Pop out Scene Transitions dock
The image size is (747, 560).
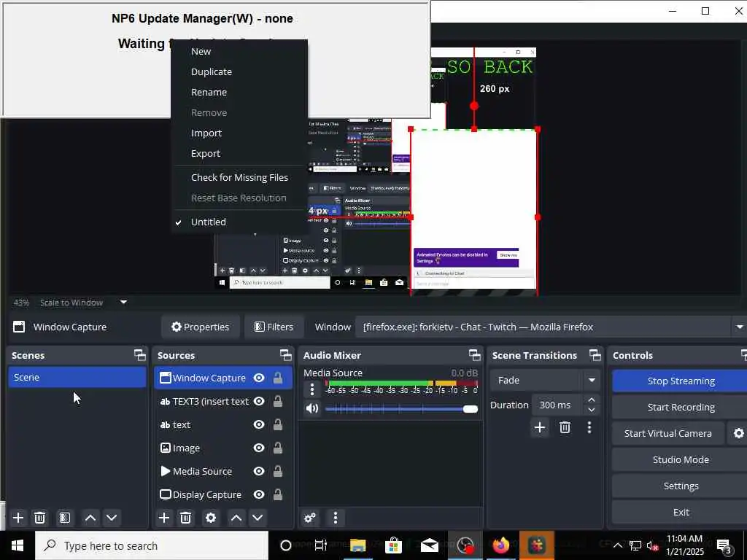595,355
